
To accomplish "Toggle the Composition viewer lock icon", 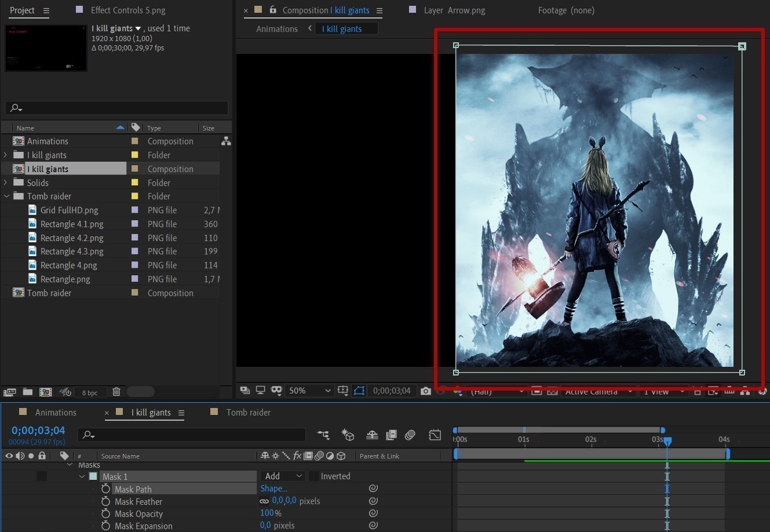I will click(273, 10).
